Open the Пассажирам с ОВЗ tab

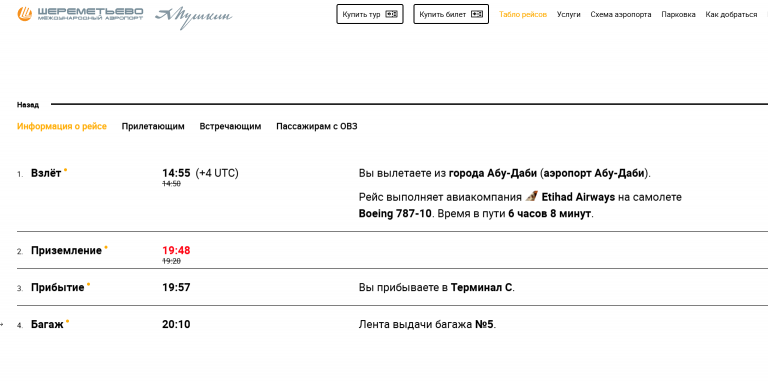click(317, 126)
